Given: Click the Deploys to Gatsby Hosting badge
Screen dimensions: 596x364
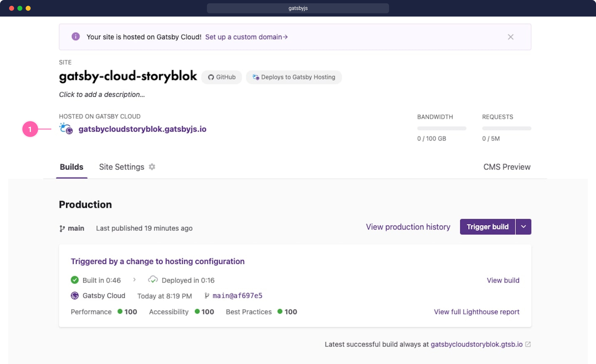Looking at the screenshot, I should 294,77.
